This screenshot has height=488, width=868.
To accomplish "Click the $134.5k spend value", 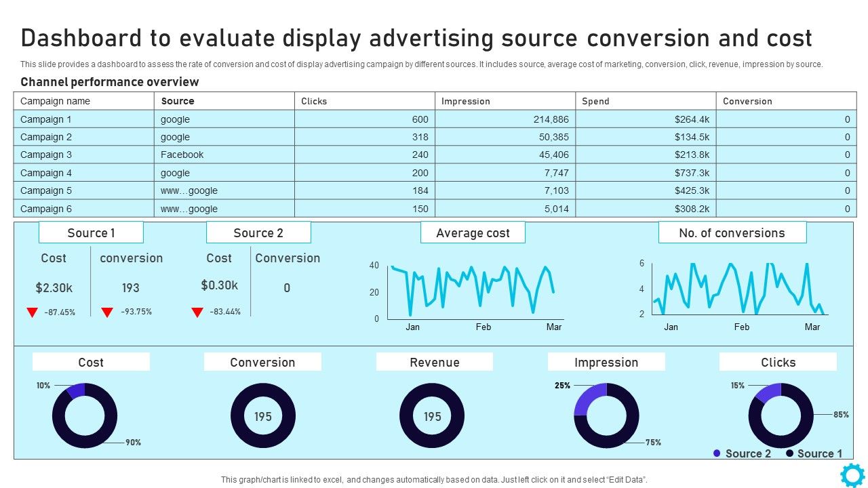I will click(692, 137).
